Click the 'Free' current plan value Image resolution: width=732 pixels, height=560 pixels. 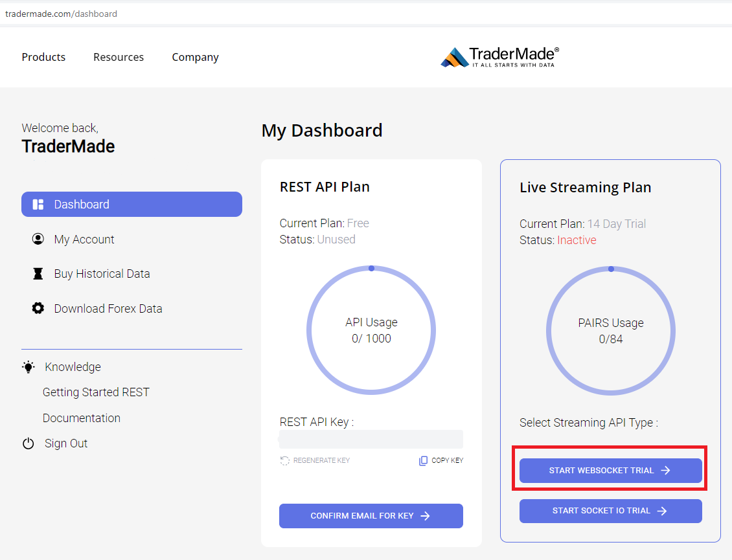[x=358, y=223]
